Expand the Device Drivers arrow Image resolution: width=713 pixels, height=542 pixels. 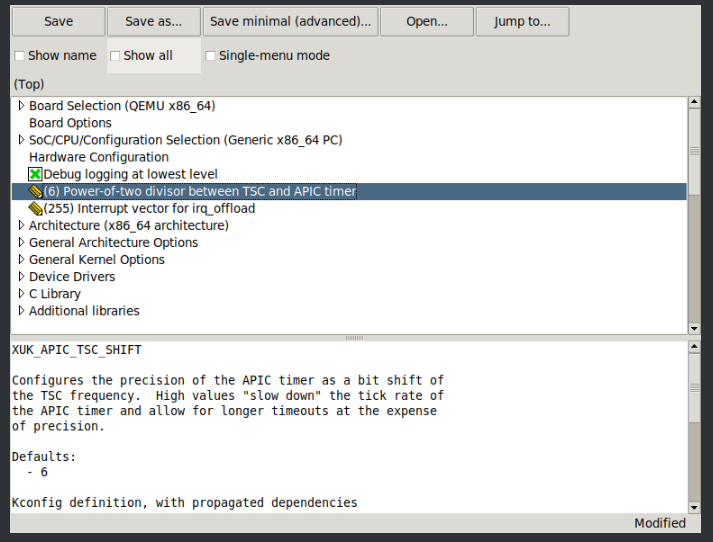click(x=21, y=276)
